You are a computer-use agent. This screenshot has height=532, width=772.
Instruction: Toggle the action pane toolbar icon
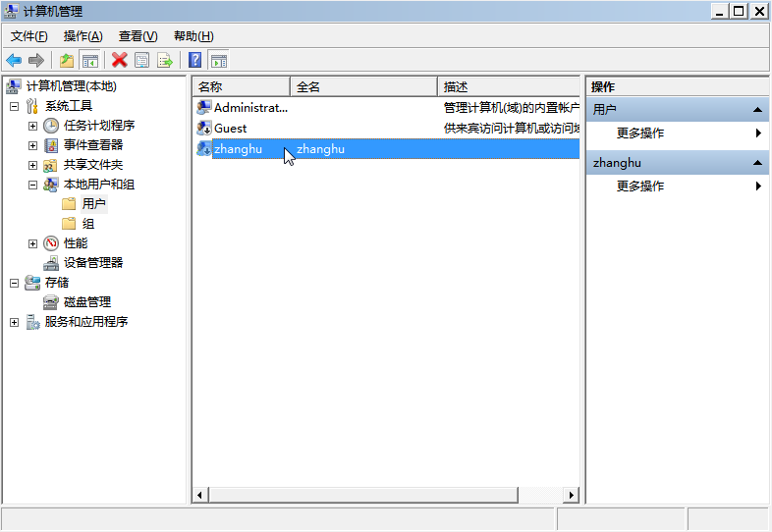[218, 60]
